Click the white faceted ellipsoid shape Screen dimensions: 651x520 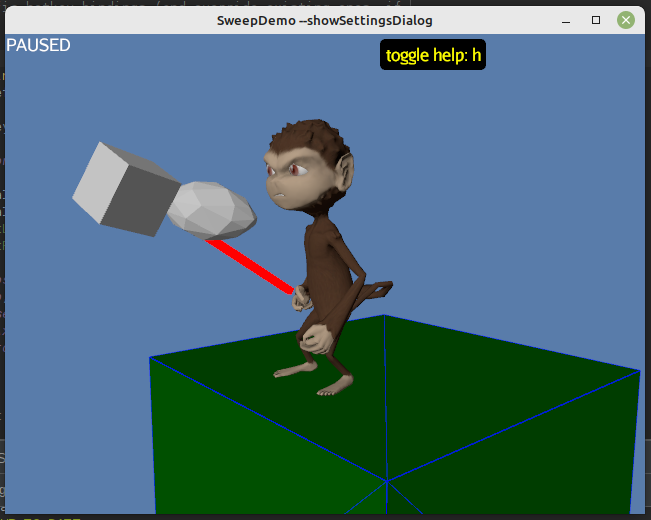pos(212,210)
